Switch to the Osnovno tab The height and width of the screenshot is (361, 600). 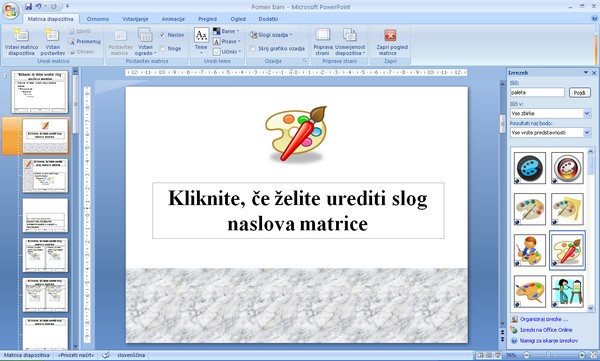click(x=98, y=19)
